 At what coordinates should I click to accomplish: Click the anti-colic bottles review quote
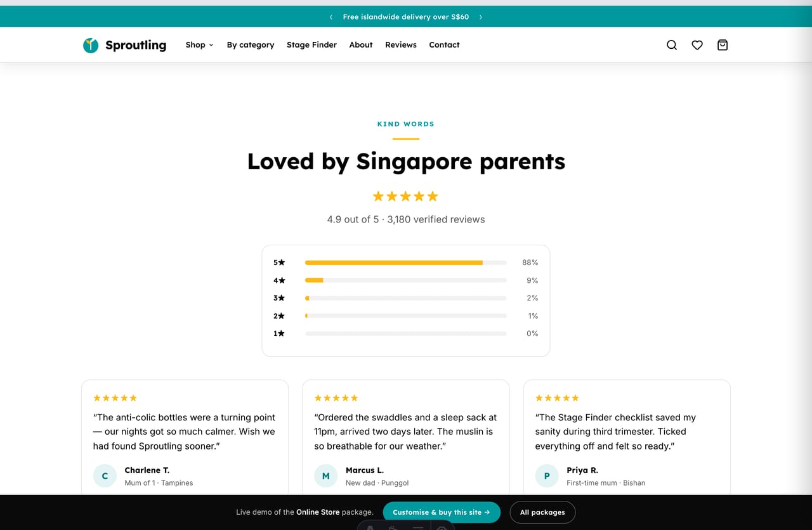pos(184,432)
